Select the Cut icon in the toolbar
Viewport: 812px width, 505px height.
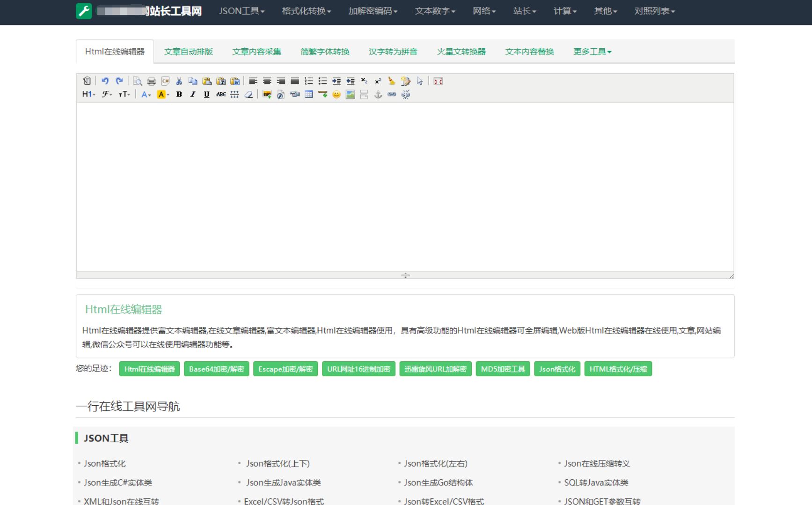point(179,81)
